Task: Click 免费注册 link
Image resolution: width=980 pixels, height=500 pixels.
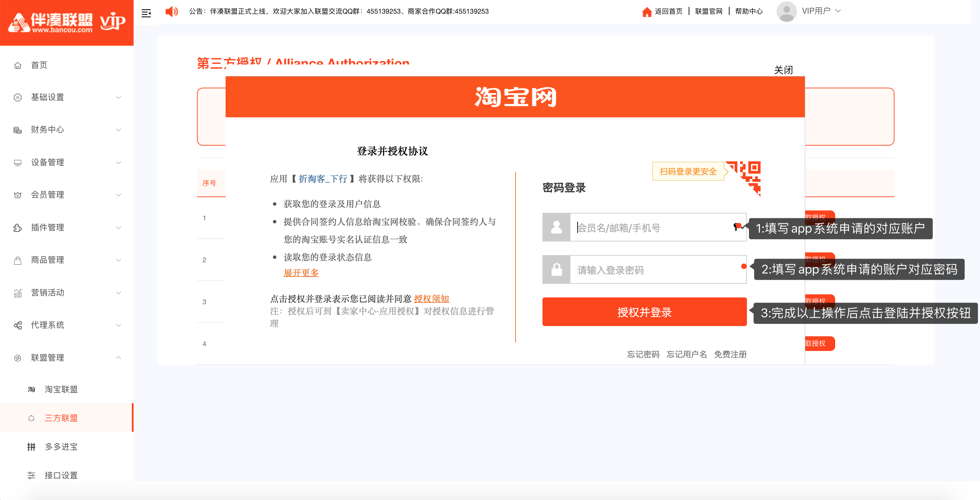Action: click(x=730, y=354)
